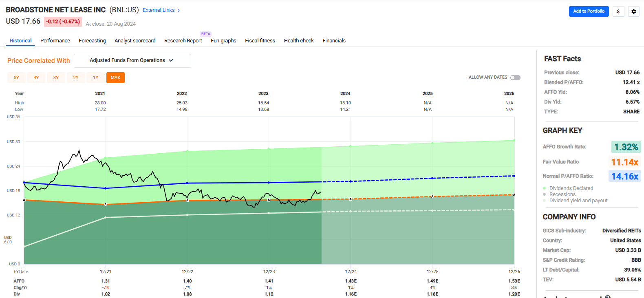
Task: Click the BETA badge above Research Report
Action: [x=205, y=34]
